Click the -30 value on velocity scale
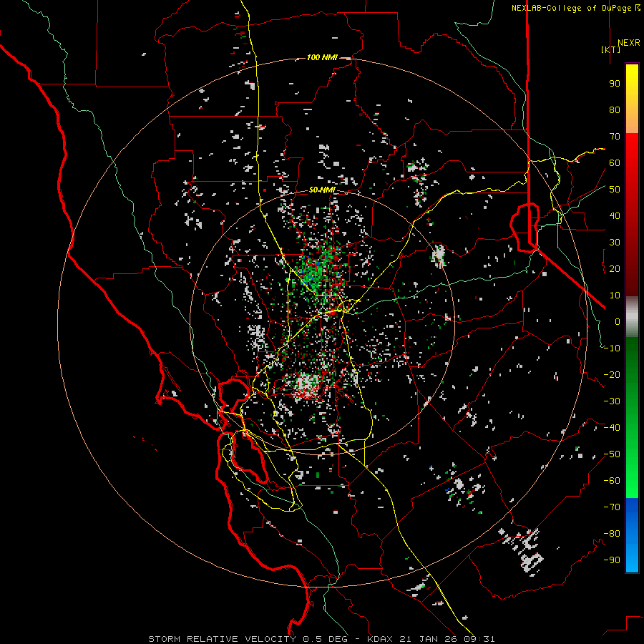The height and width of the screenshot is (644, 644). (612, 401)
